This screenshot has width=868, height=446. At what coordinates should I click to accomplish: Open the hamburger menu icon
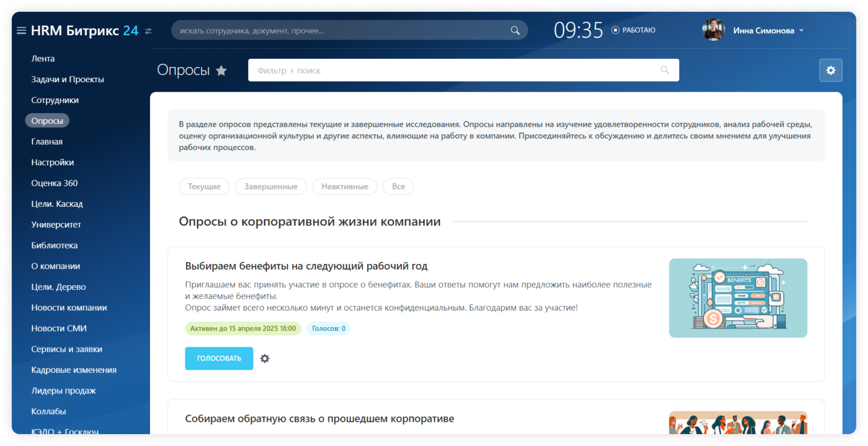pyautogui.click(x=21, y=31)
